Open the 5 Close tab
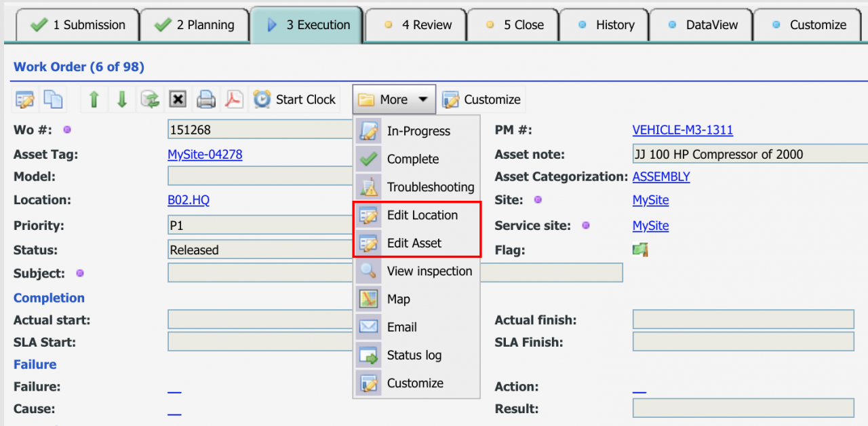Viewport: 868px width, 426px height. click(513, 25)
